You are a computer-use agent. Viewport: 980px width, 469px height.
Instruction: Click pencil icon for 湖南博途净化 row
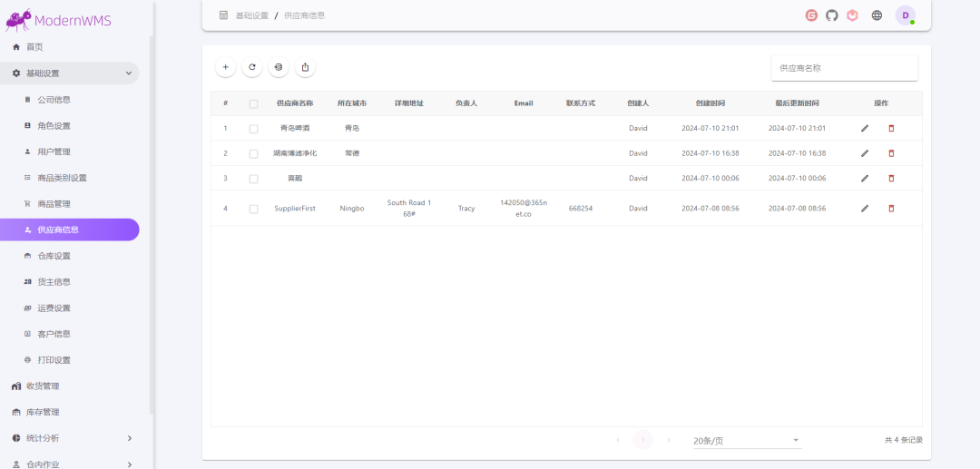[865, 153]
